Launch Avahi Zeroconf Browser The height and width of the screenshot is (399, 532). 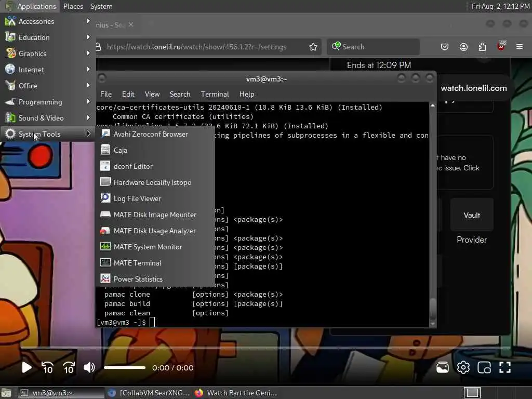click(155, 134)
